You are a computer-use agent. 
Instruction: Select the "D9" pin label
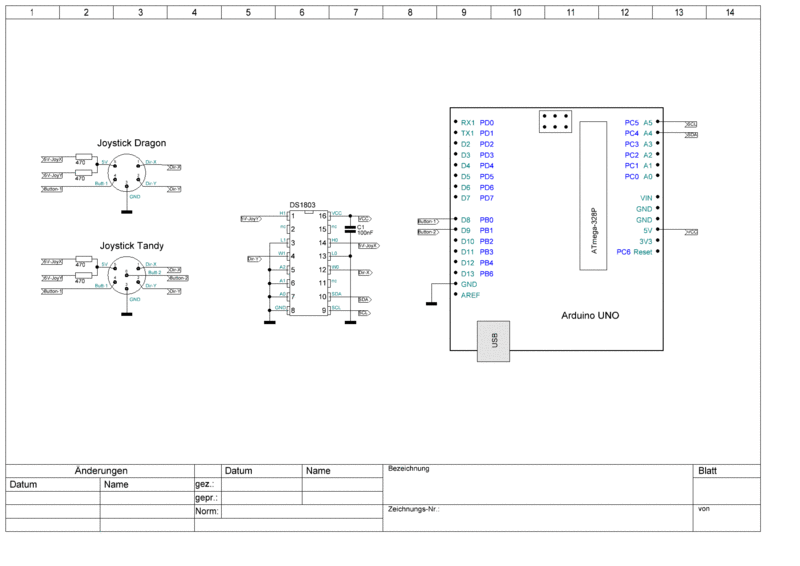pyautogui.click(x=466, y=231)
